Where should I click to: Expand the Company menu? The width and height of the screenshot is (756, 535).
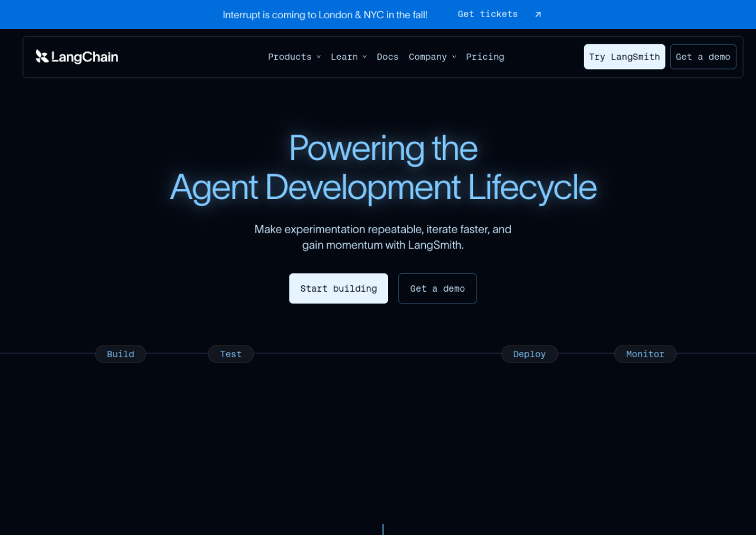[432, 57]
